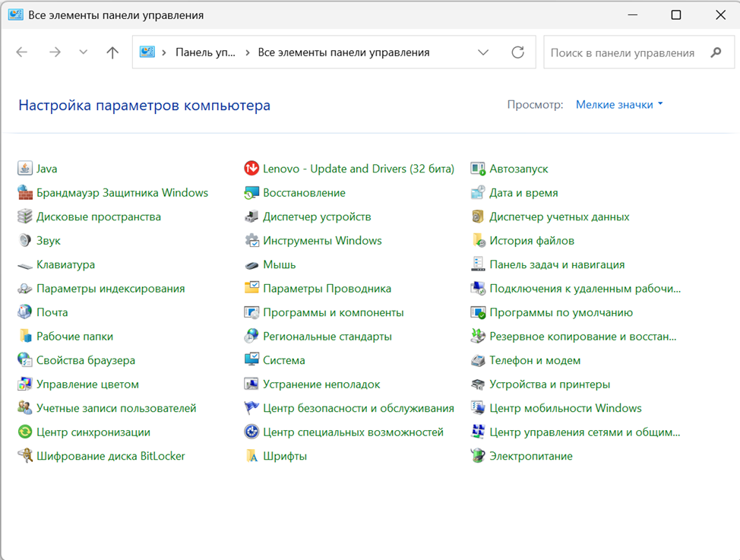
Task: Open the Звук speaker icon
Action: pyautogui.click(x=24, y=240)
